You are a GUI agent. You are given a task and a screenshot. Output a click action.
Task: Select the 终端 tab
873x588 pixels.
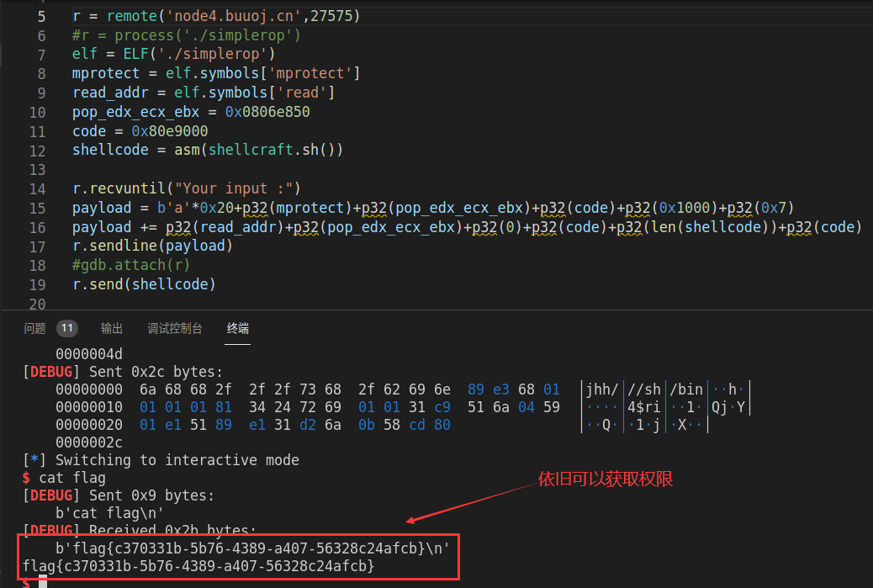[x=238, y=329]
